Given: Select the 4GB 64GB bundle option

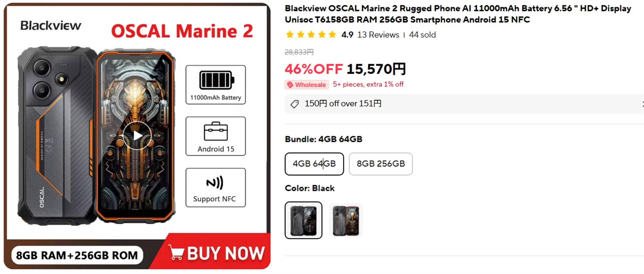Looking at the screenshot, I should pyautogui.click(x=314, y=164).
